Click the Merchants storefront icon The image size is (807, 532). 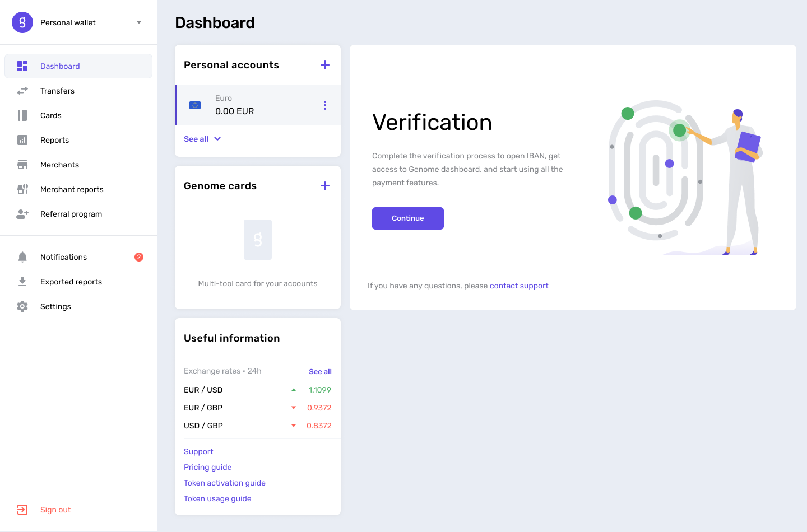click(22, 165)
